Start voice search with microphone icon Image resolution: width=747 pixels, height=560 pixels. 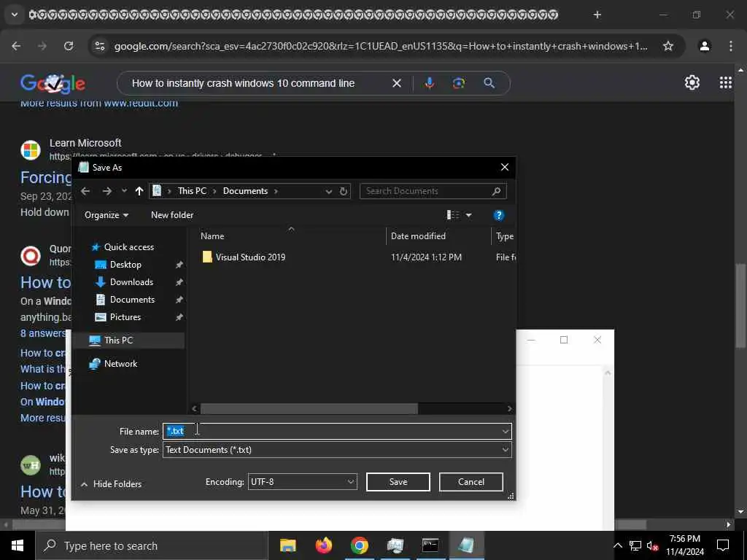click(429, 83)
